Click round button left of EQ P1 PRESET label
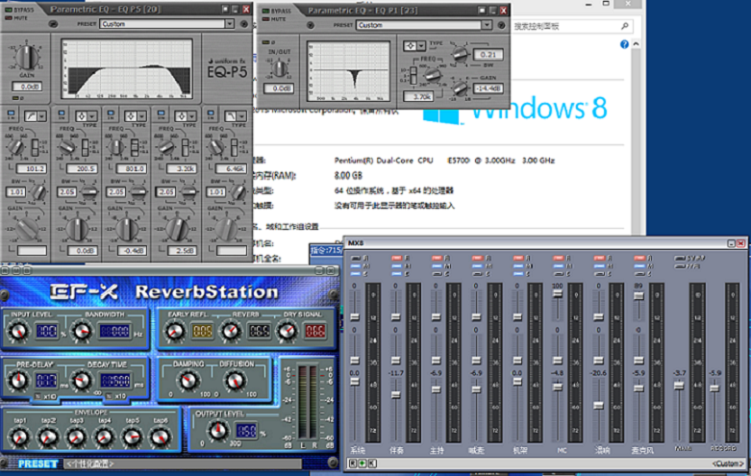This screenshot has height=476, width=751. tap(310, 25)
